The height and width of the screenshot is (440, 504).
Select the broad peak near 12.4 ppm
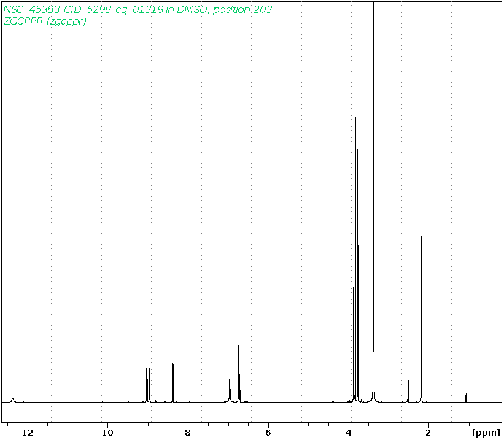pos(12,400)
